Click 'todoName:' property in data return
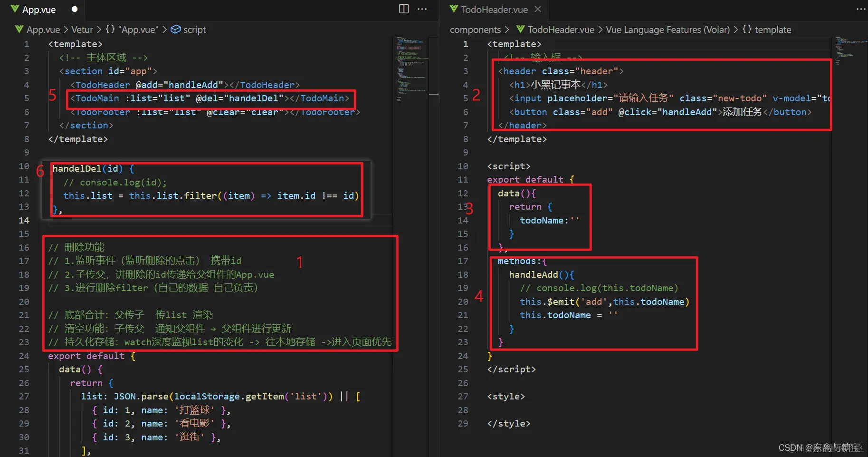 tap(544, 220)
